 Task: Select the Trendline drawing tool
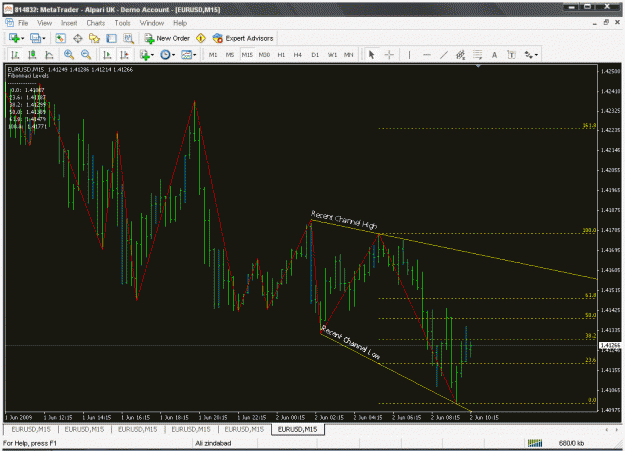coord(444,55)
